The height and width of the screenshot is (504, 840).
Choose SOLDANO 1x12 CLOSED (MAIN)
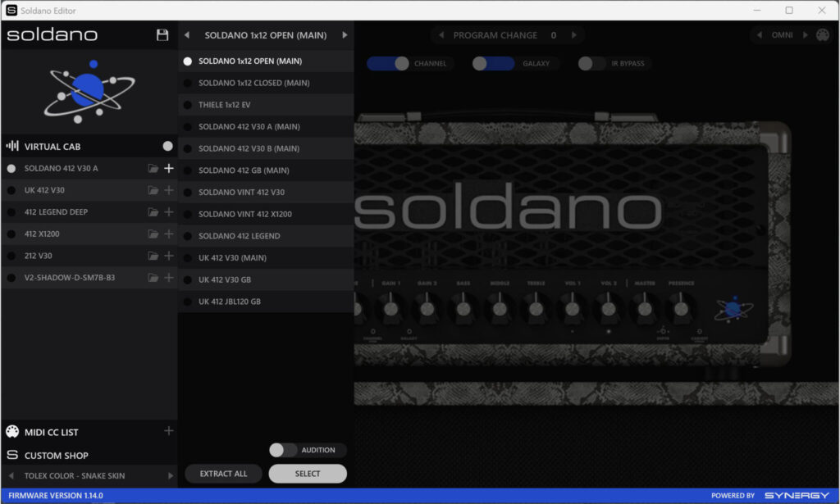(266, 83)
